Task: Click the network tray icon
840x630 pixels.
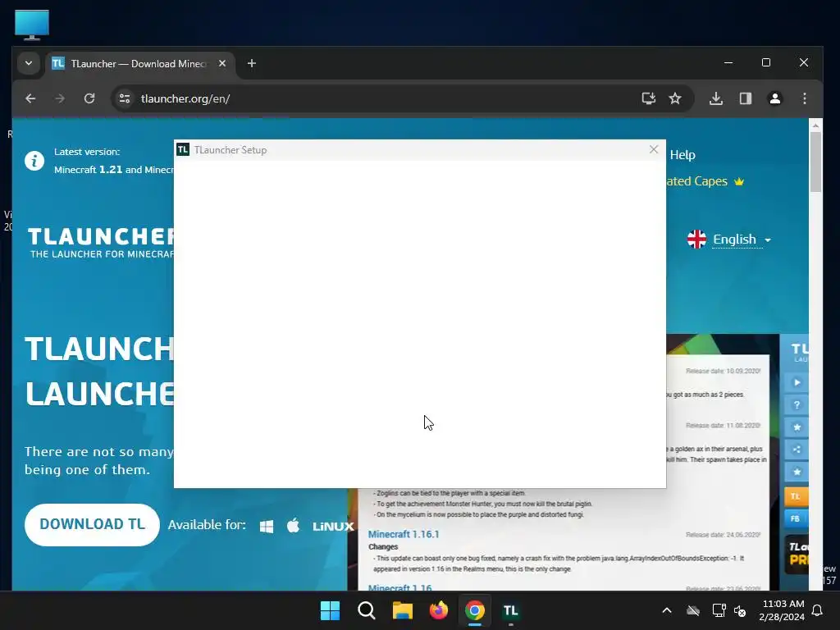Action: coord(719,610)
